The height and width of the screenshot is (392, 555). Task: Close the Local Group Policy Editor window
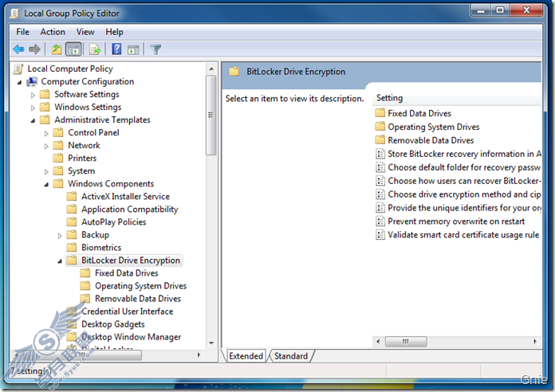(526, 10)
